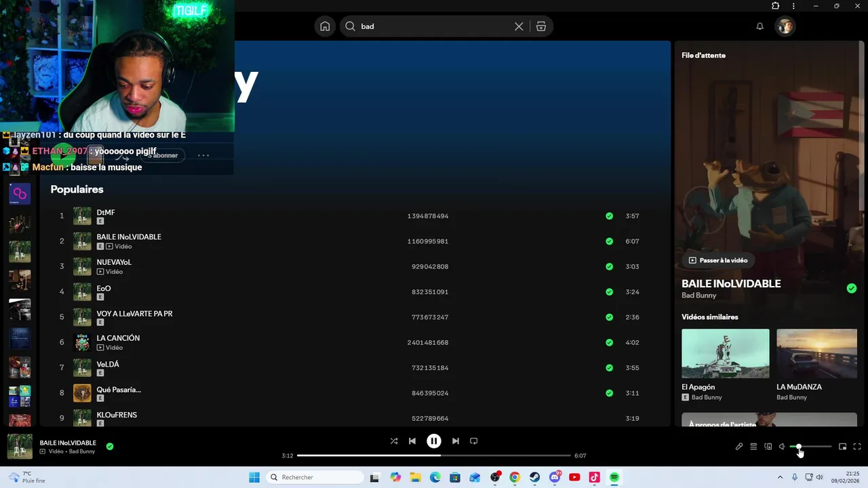This screenshot has width=868, height=488.
Task: Go to Spotify home via house icon
Action: pos(325,26)
